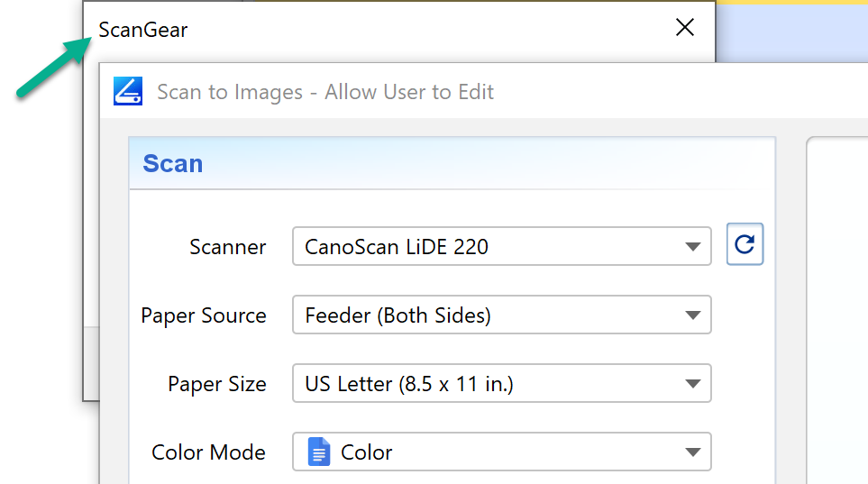The height and width of the screenshot is (484, 868).
Task: Open the Color Mode dropdown arrow
Action: [x=692, y=452]
